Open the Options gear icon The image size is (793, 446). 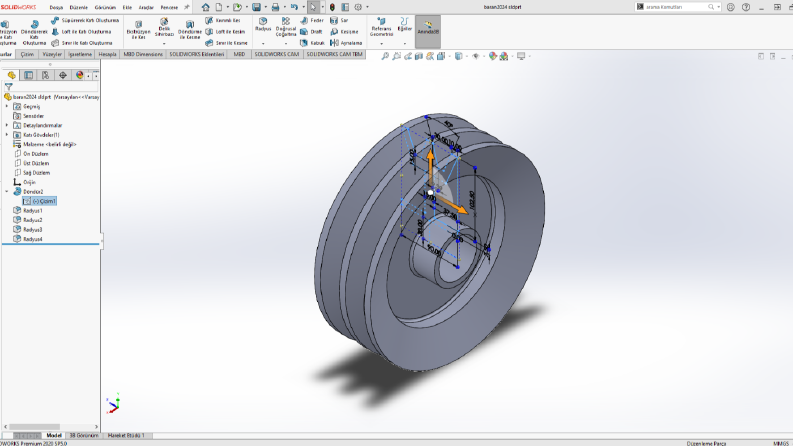coord(358,7)
